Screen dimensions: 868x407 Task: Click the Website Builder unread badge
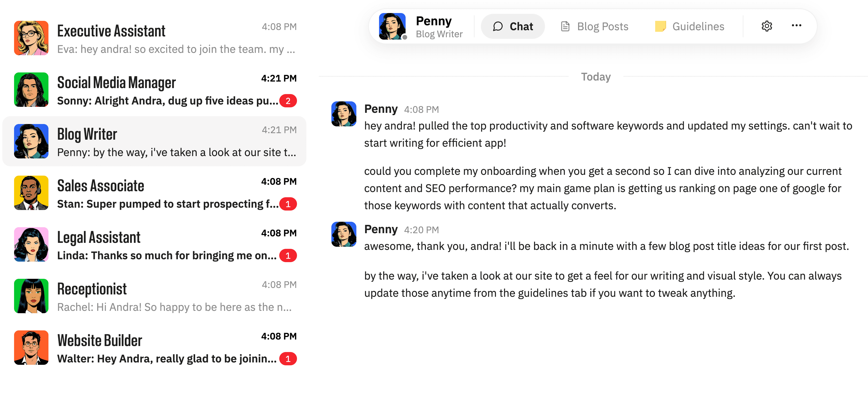click(288, 359)
